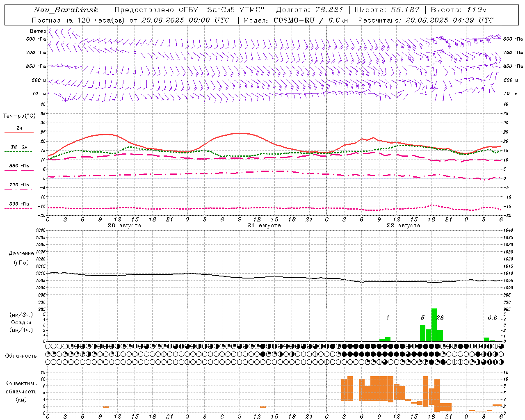Click the 20 августа date label
525x420 pixels.
point(125,226)
